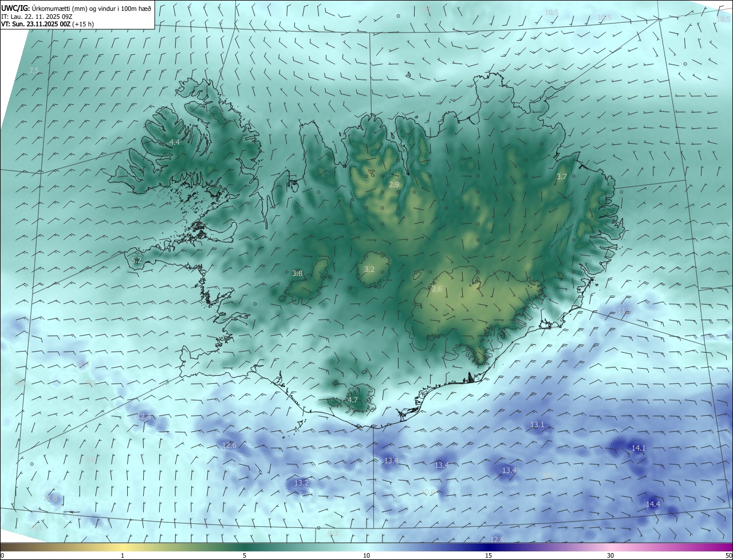Click the 1 tick on the color scale
The height and width of the screenshot is (560, 733).
[x=123, y=555]
